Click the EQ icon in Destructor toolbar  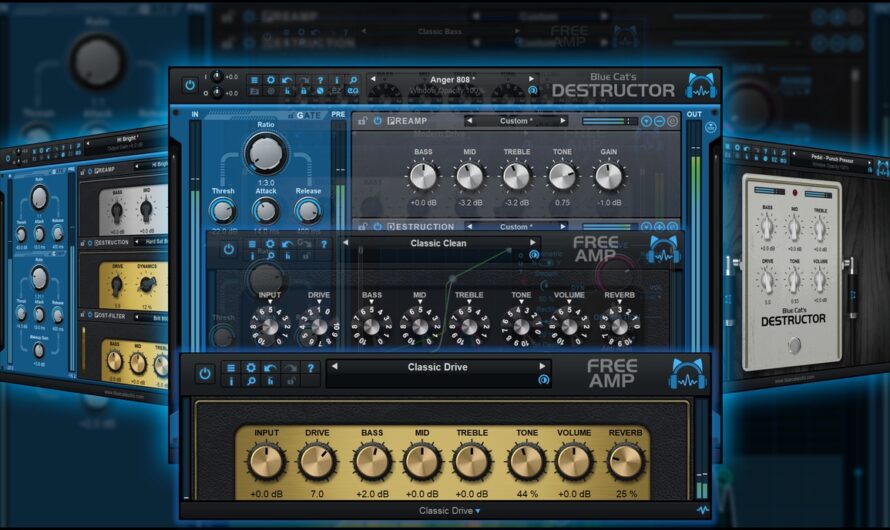click(x=353, y=91)
